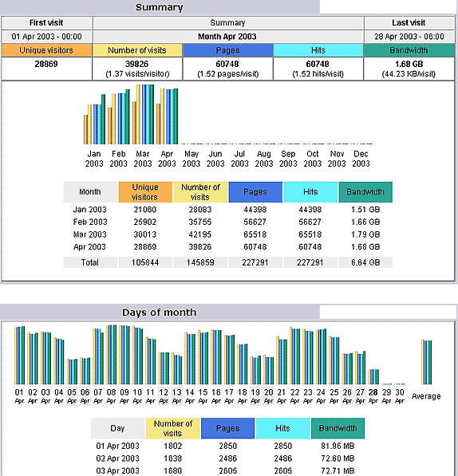Click the Average bar in daily chart
The width and height of the screenshot is (458, 476).
point(426,362)
